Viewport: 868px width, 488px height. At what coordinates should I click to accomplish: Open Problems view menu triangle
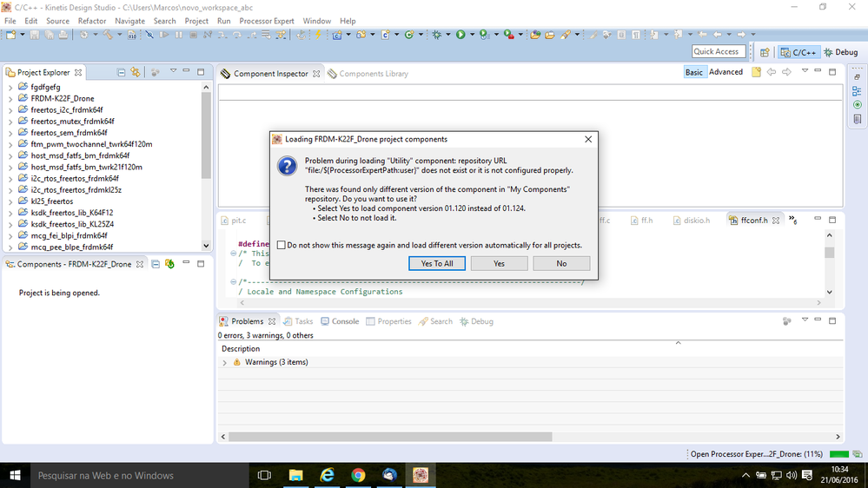tap(805, 320)
